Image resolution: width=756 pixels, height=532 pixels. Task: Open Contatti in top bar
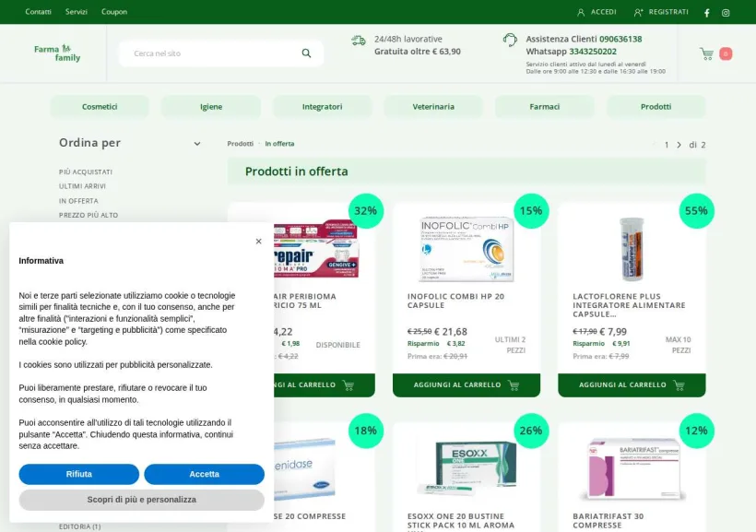coord(38,12)
